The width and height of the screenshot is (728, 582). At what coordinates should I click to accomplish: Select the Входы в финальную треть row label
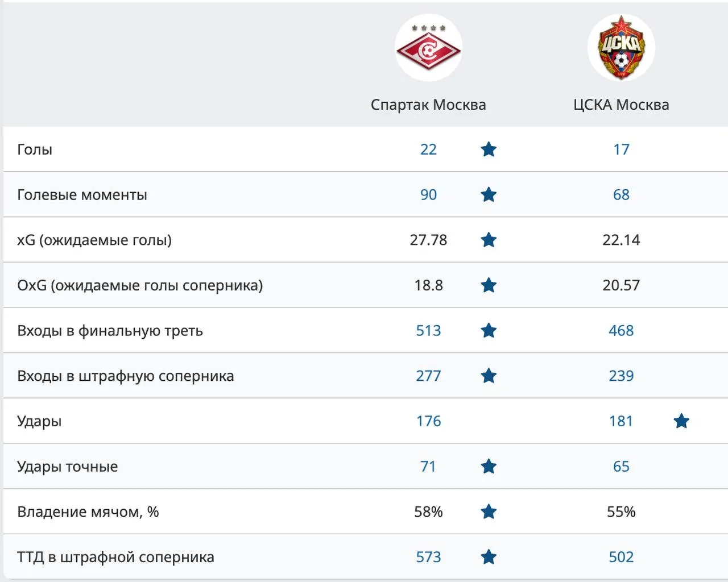tap(110, 331)
